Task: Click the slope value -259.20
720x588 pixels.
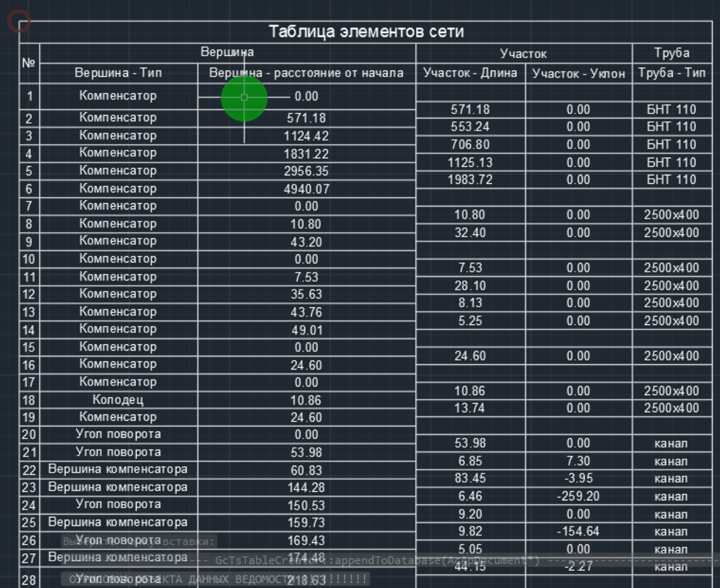Action: (x=578, y=496)
